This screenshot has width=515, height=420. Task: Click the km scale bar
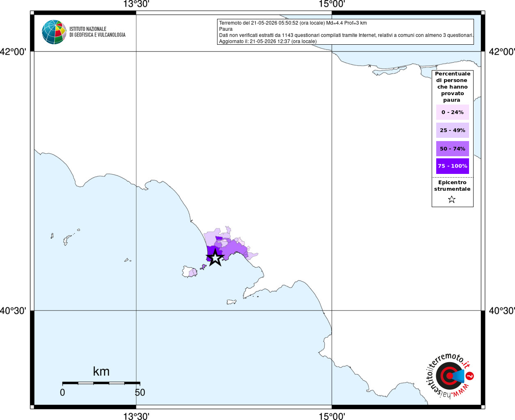pyautogui.click(x=101, y=383)
